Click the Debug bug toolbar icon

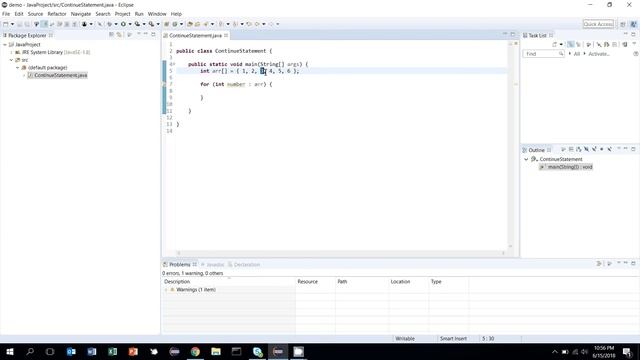[x=109, y=24]
